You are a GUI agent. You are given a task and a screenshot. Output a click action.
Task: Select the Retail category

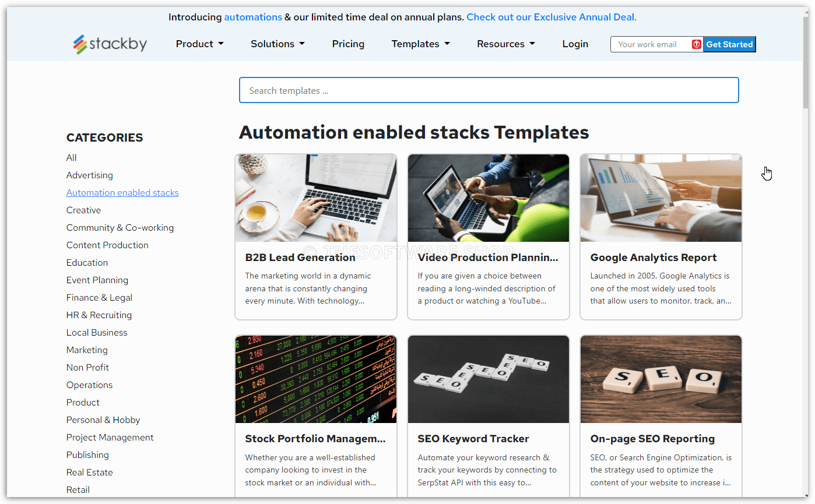[78, 489]
